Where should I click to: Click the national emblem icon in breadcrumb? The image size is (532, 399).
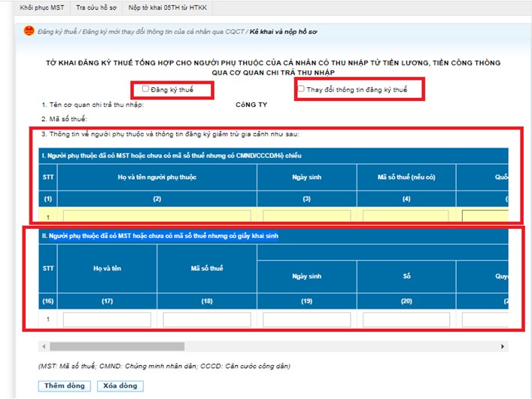(29, 31)
